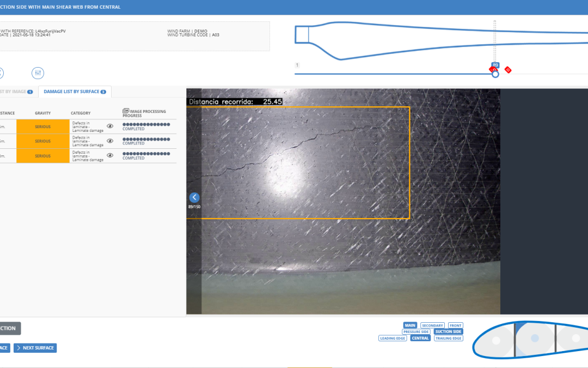Select the Trailing Edge tag
The height and width of the screenshot is (368, 588).
point(449,339)
